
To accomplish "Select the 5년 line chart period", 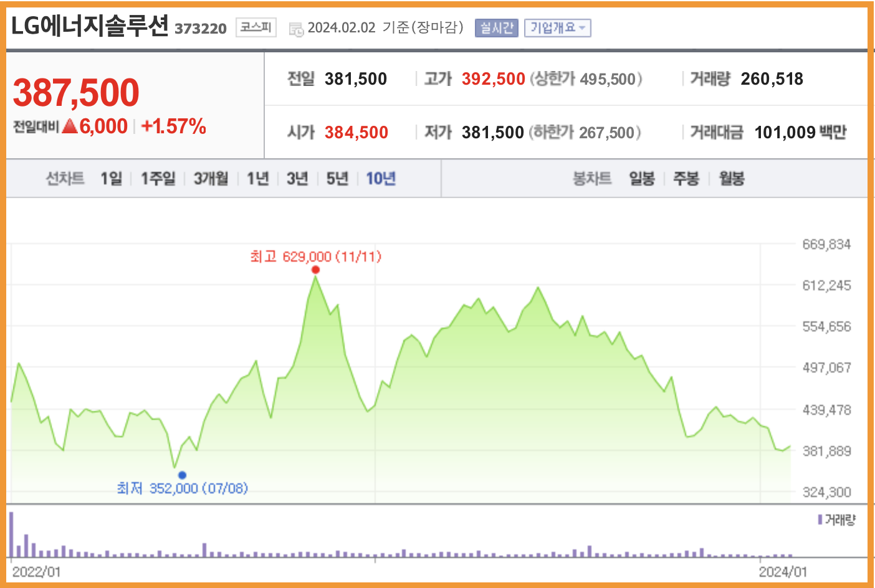I will tap(337, 179).
